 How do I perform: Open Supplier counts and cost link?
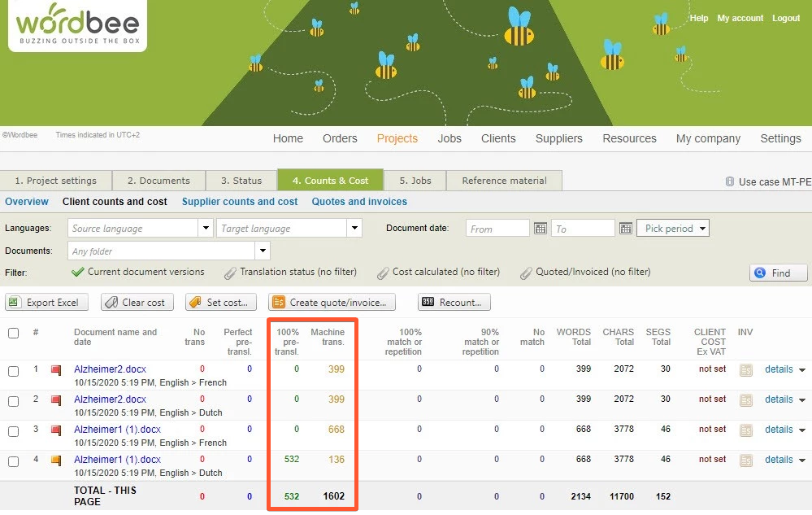[240, 202]
